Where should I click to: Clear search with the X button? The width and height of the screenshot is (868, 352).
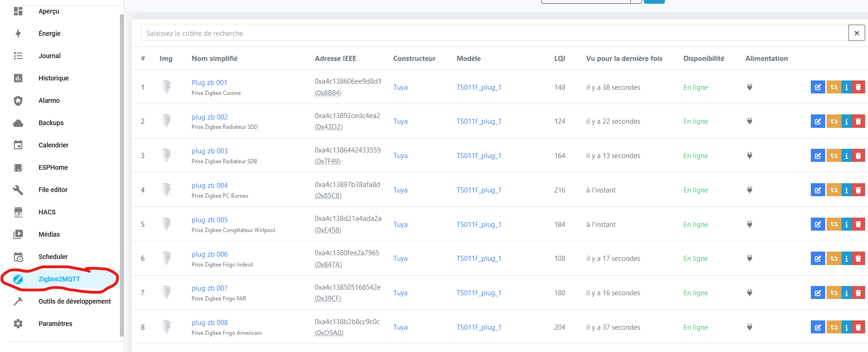click(x=856, y=33)
